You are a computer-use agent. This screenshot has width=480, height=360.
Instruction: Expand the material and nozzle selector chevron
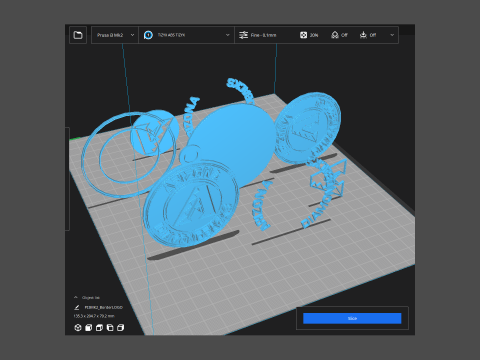click(228, 35)
